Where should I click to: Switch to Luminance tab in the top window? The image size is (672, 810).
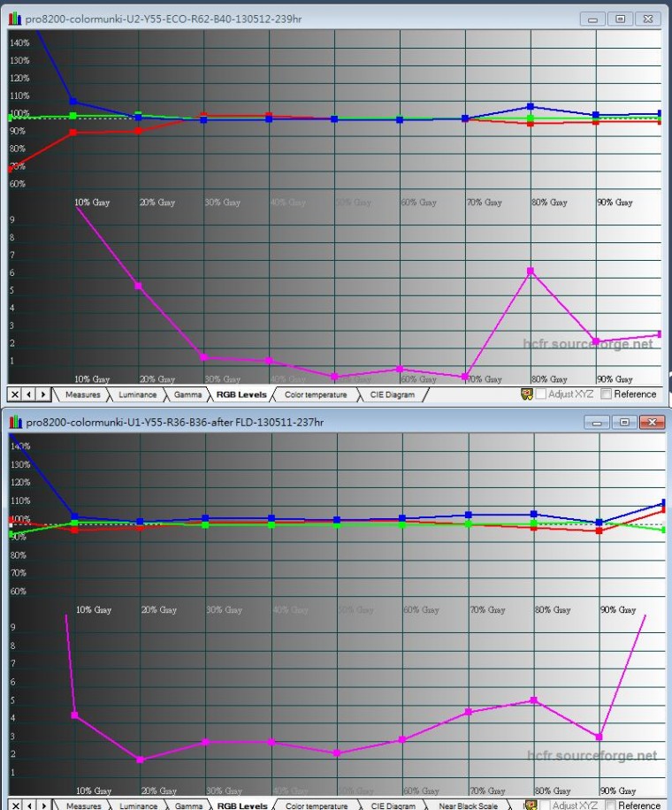(x=137, y=394)
